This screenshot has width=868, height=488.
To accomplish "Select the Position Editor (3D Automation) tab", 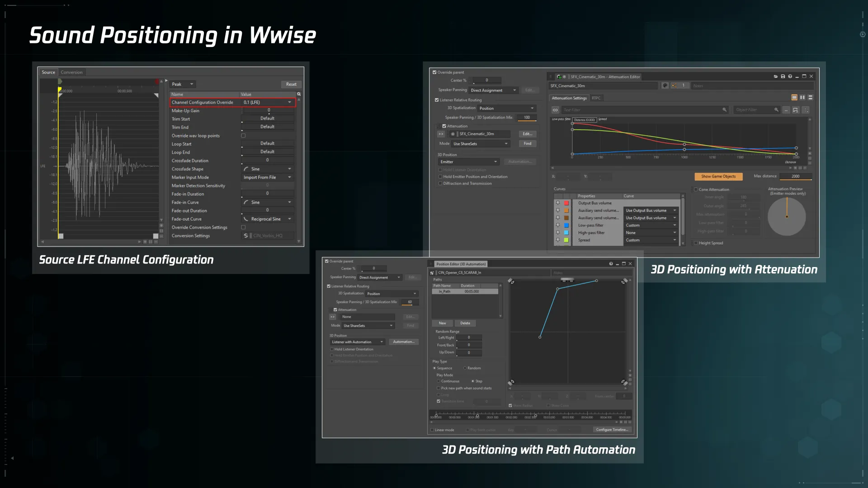I will click(x=461, y=264).
